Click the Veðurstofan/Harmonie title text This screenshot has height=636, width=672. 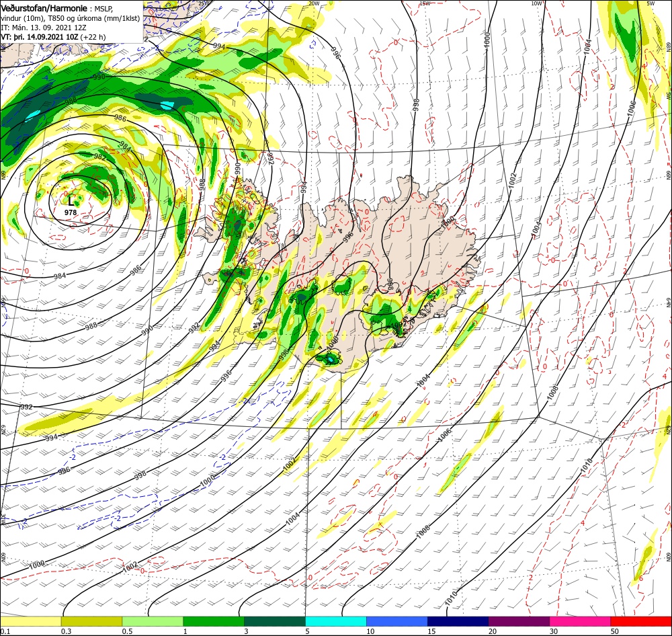tap(44, 8)
